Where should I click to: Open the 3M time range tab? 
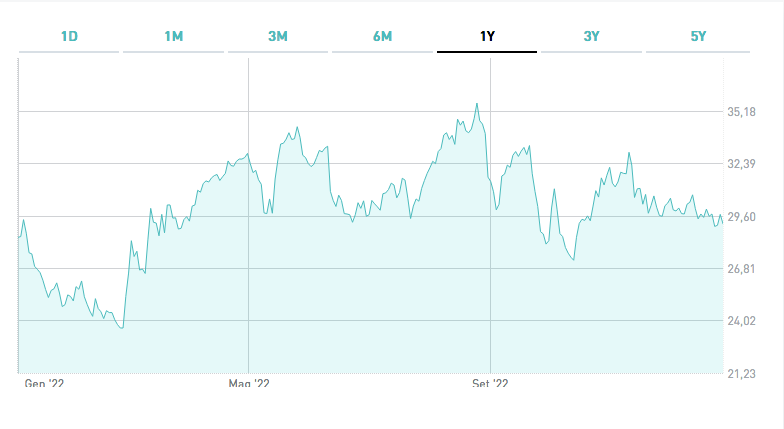click(x=278, y=37)
